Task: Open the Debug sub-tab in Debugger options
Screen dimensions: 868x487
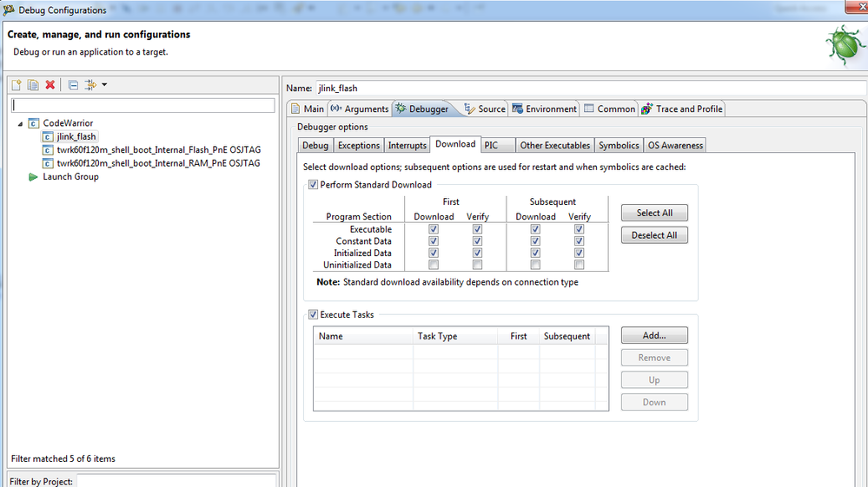Action: [x=315, y=145]
